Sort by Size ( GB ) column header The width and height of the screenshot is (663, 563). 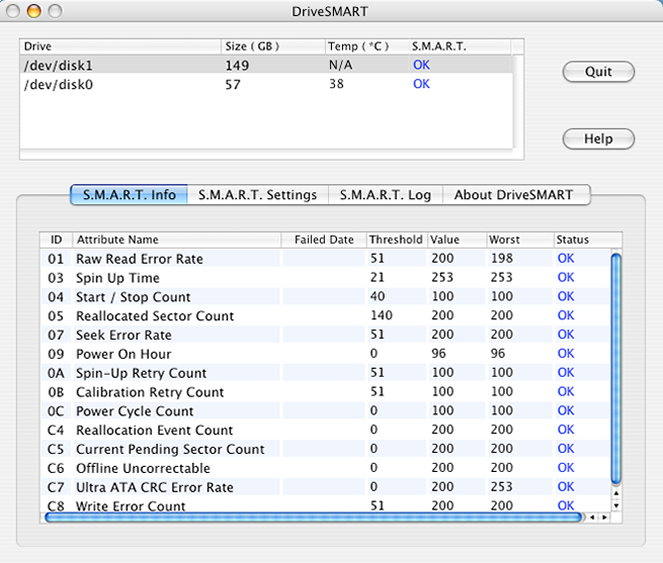tap(273, 46)
